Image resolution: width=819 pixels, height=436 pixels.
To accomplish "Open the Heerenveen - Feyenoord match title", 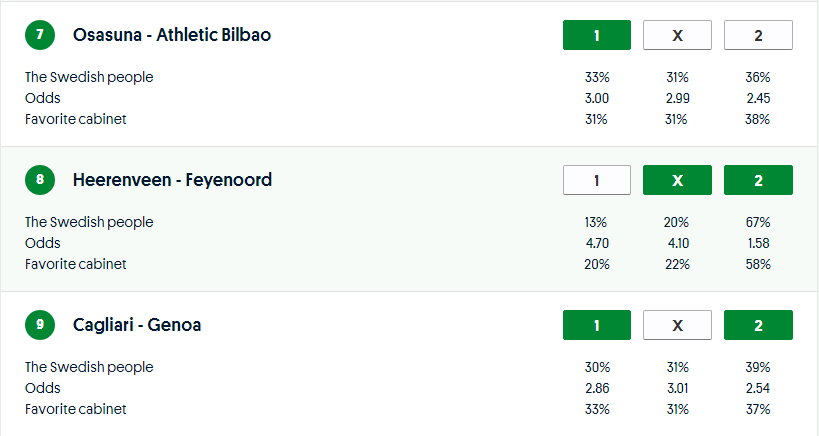I will [172, 180].
